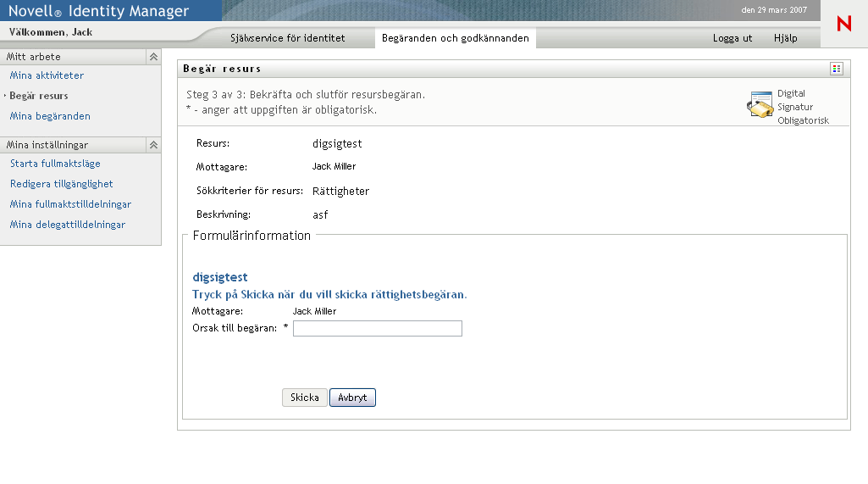
Task: Click the Rättigheter search criteria value
Action: (x=340, y=192)
